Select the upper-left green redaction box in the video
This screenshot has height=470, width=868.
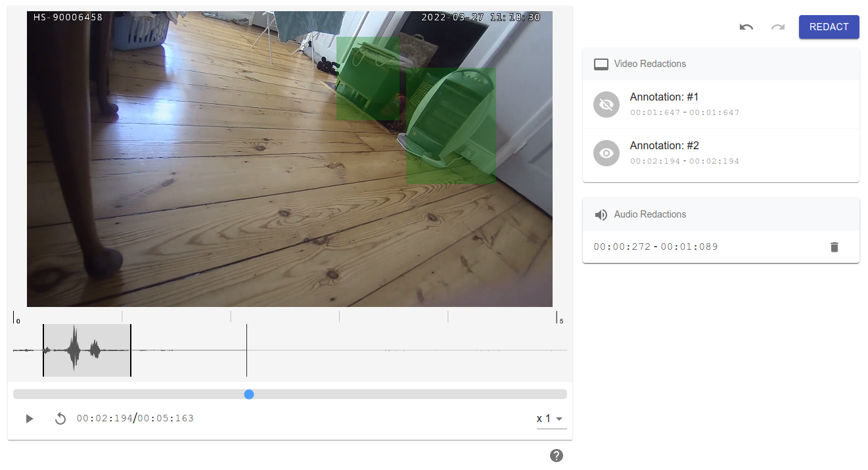coord(368,78)
